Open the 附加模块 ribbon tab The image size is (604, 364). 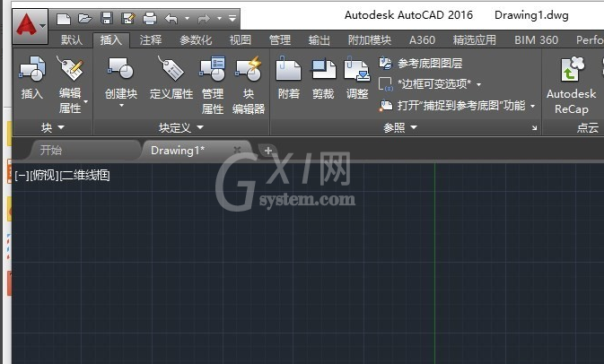tap(370, 40)
